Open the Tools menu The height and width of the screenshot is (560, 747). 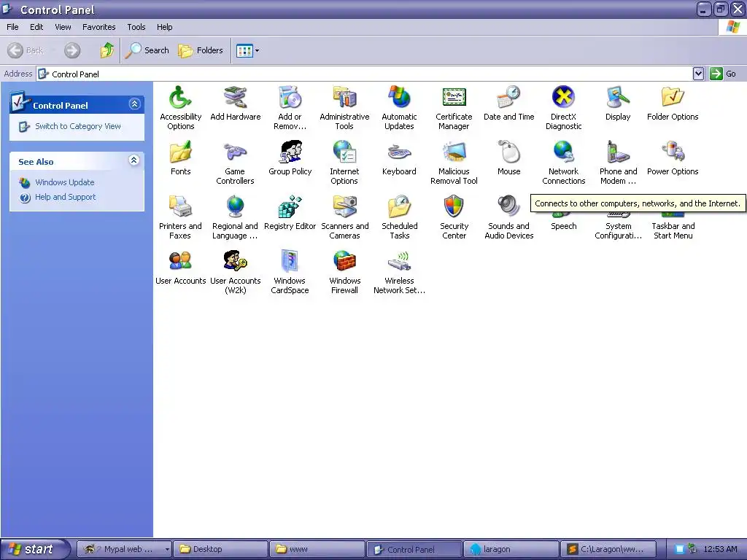point(136,27)
